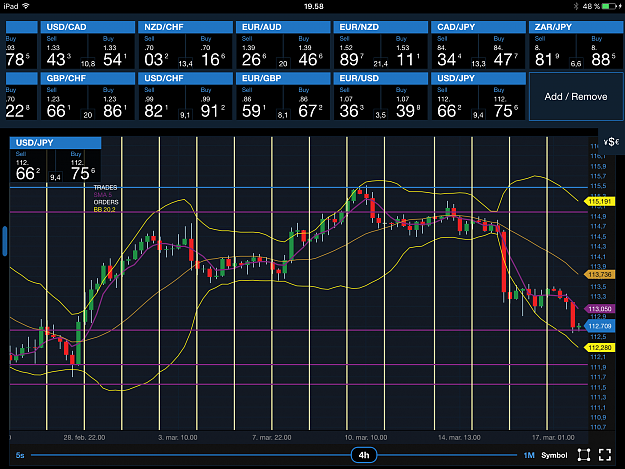Tap the USD/CHF tile header
This screenshot has height=469, width=625.
point(185,78)
